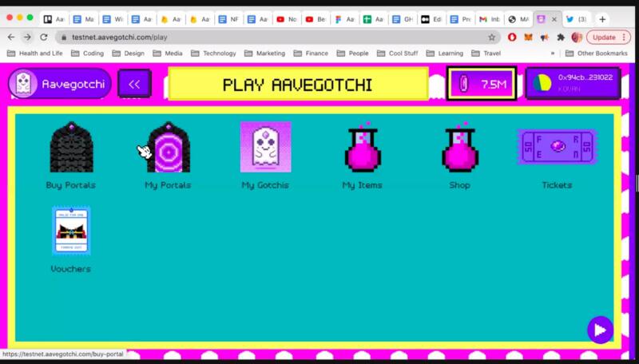
Task: Open the Coding bookmarks folder
Action: click(88, 53)
